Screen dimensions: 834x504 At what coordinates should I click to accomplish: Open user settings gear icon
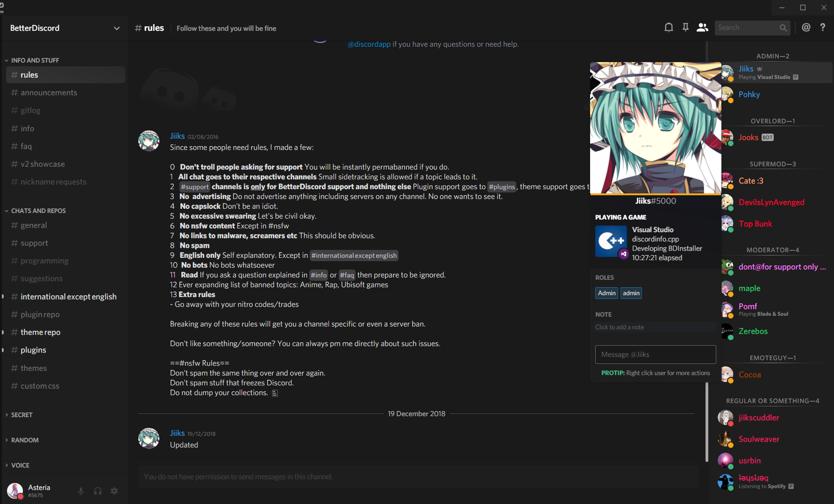pos(114,491)
